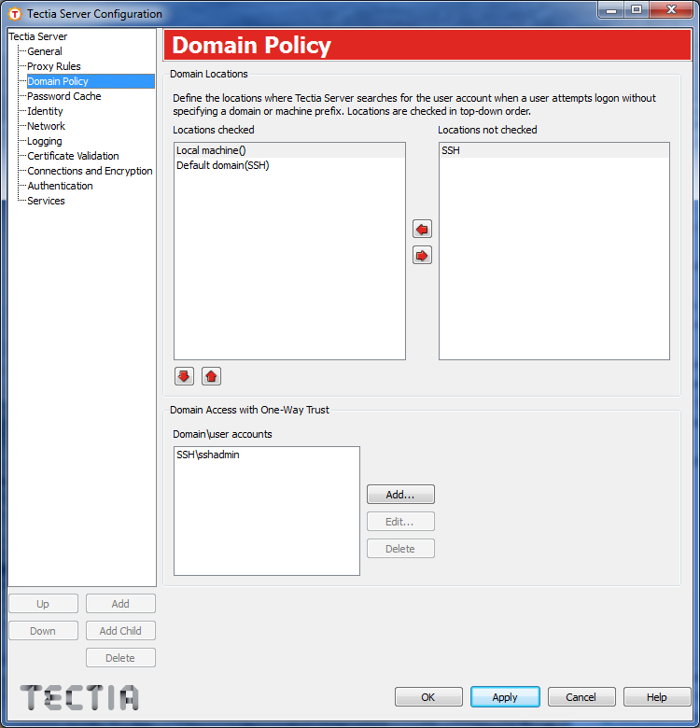Maximize the configuration window

click(x=637, y=9)
